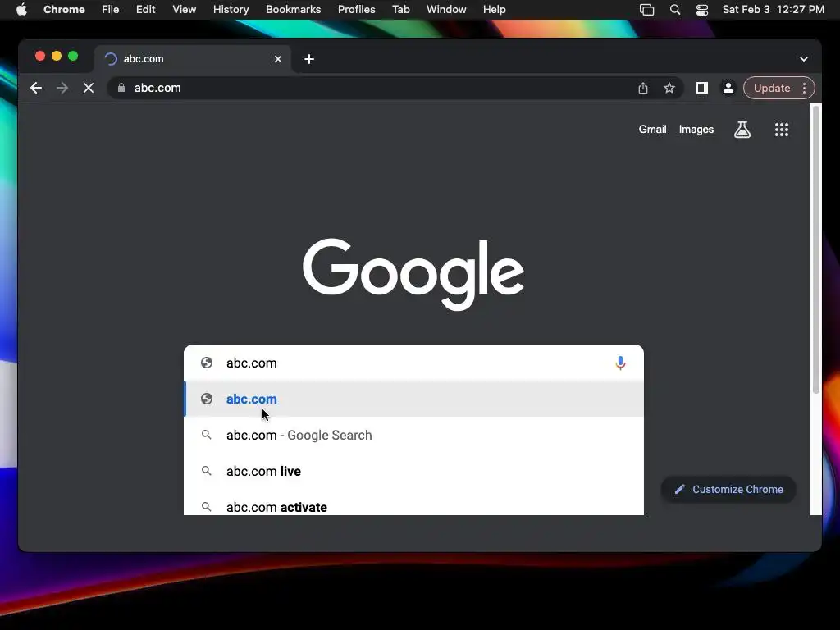Open the Google apps grid
The image size is (840, 630).
point(782,129)
